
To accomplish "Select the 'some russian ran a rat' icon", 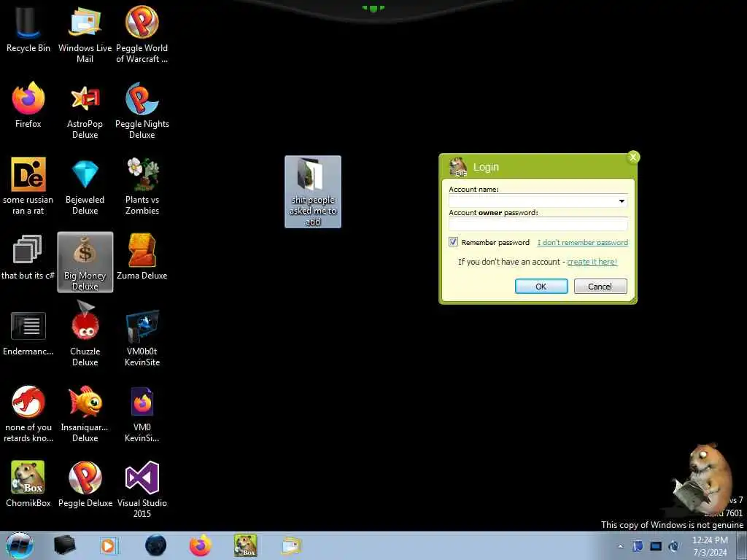I will click(x=28, y=186).
